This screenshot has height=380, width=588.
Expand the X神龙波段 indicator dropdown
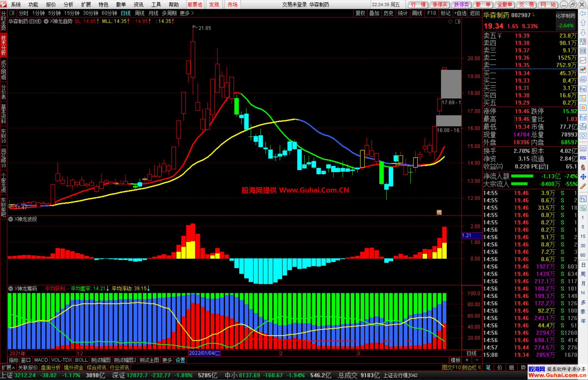(11, 219)
